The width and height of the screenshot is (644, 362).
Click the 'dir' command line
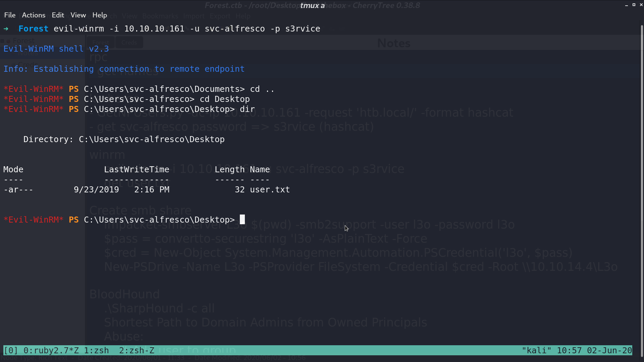pyautogui.click(x=129, y=109)
